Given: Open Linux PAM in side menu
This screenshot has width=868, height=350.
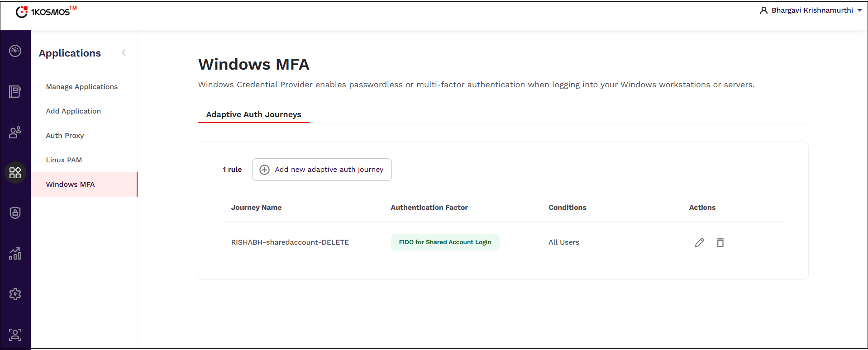Looking at the screenshot, I should [64, 160].
